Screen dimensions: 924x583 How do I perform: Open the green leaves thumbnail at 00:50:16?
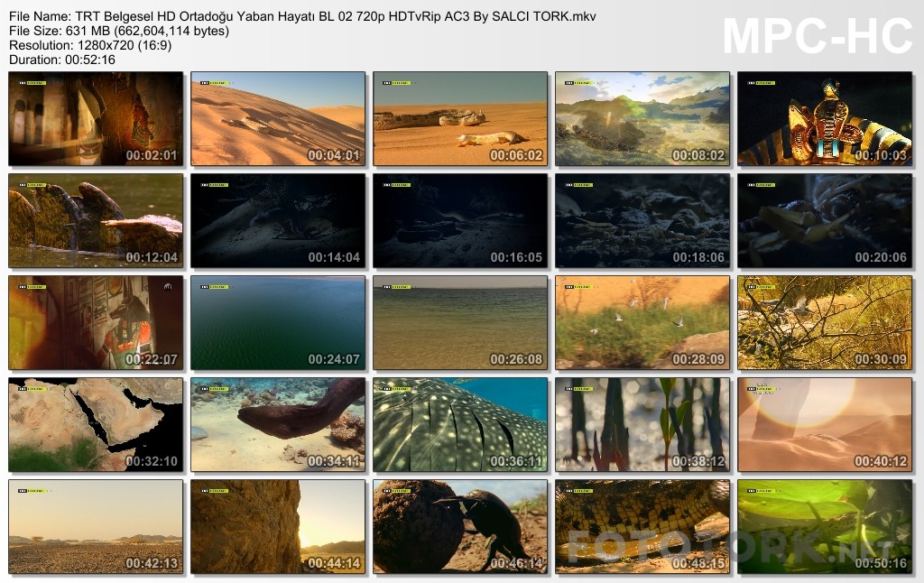pos(825,526)
